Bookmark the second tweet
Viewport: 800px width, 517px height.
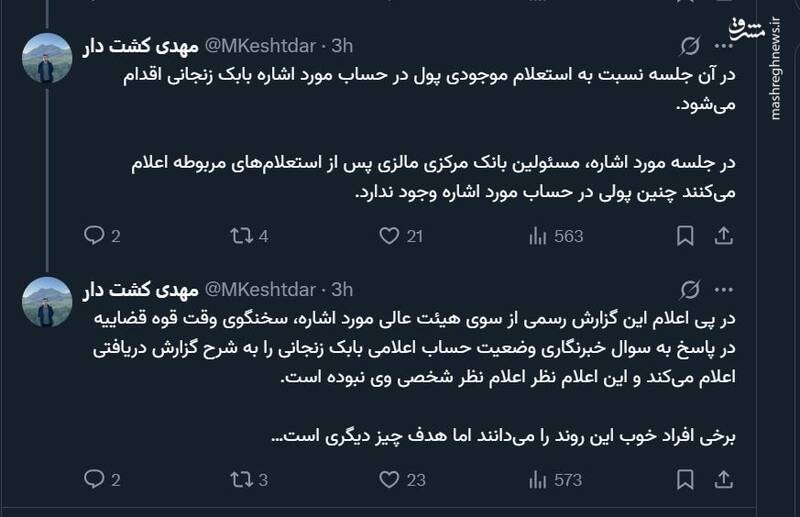point(685,480)
